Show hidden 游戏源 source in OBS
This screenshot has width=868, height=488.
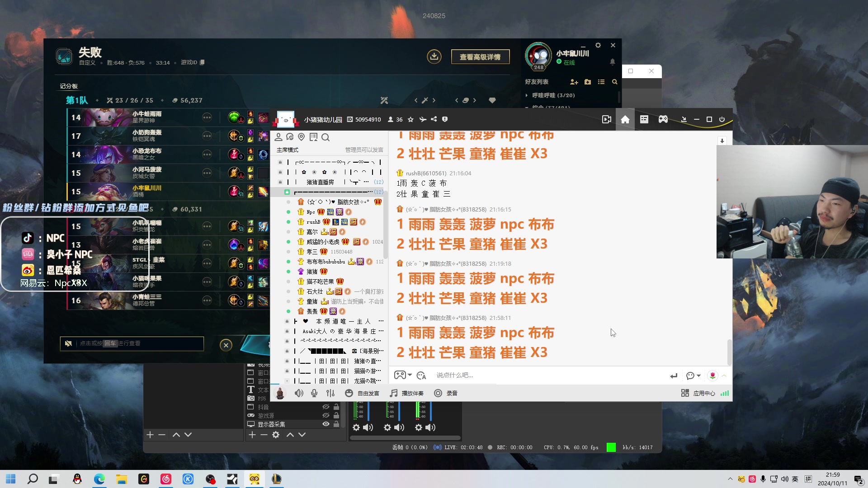coord(325,415)
